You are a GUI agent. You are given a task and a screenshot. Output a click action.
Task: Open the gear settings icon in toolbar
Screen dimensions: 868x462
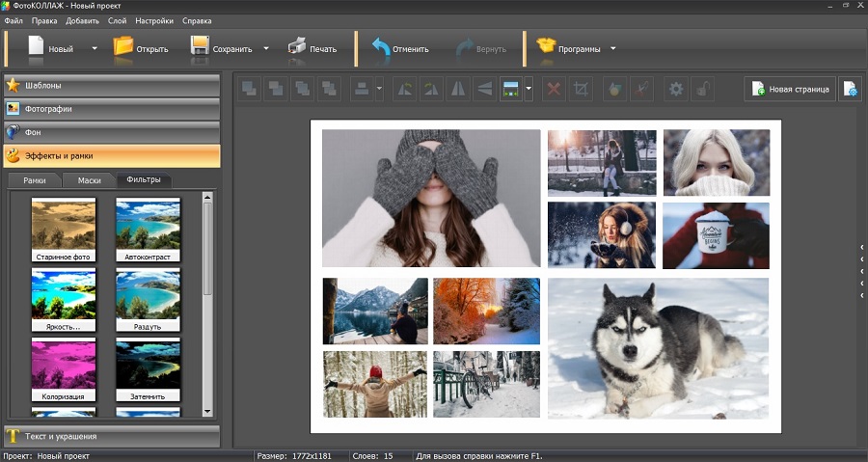point(676,90)
